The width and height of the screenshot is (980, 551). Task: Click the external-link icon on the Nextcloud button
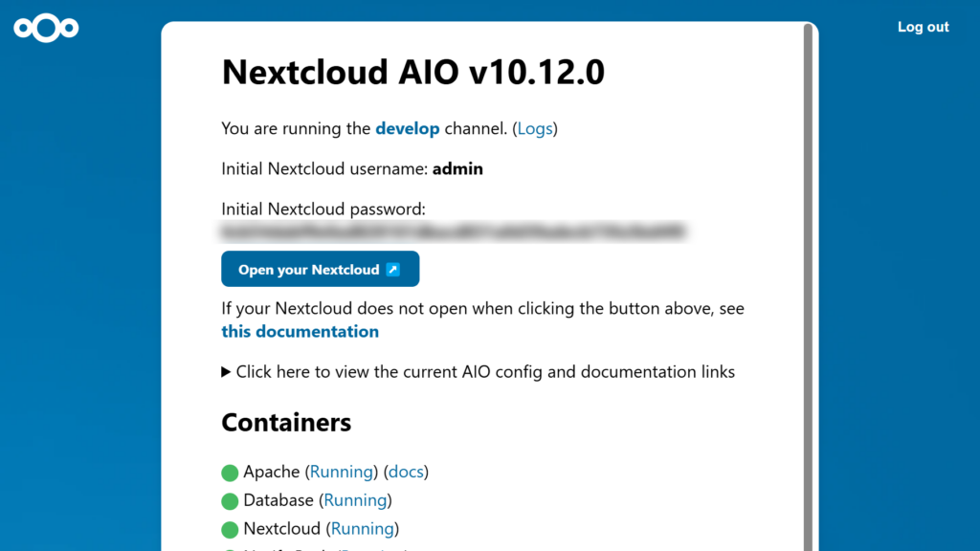coord(392,269)
